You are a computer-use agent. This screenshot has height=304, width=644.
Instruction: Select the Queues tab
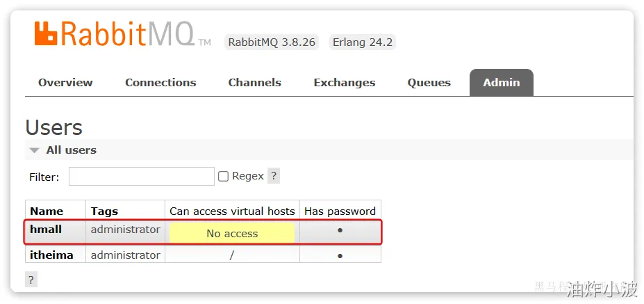click(429, 82)
